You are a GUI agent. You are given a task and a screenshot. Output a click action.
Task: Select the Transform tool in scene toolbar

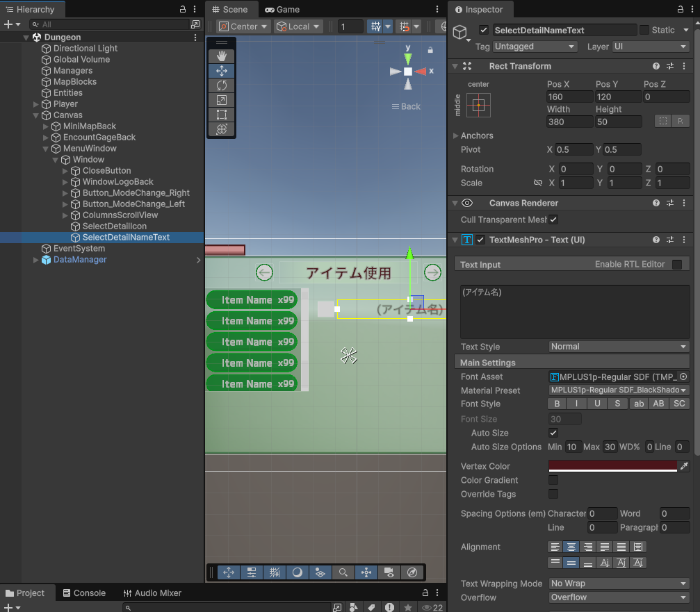click(221, 129)
